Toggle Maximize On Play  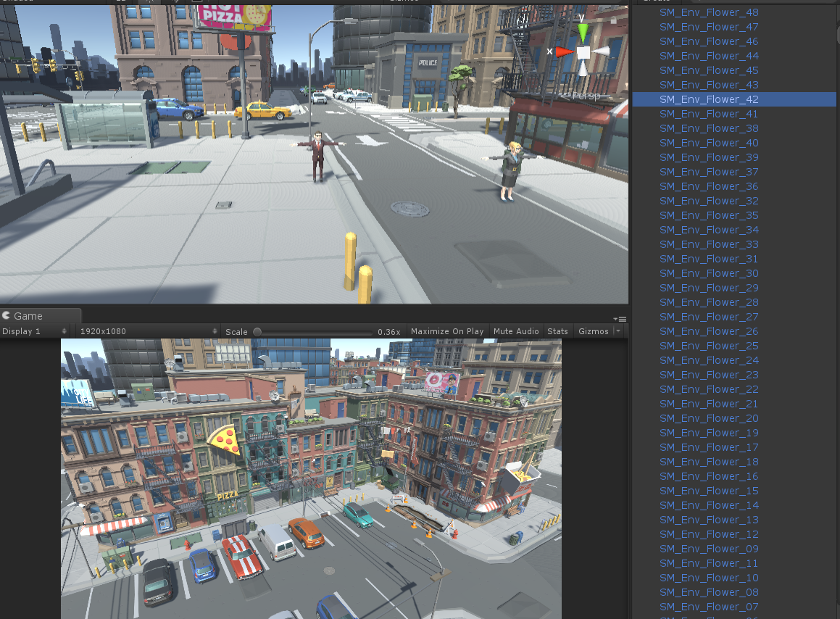click(x=446, y=331)
